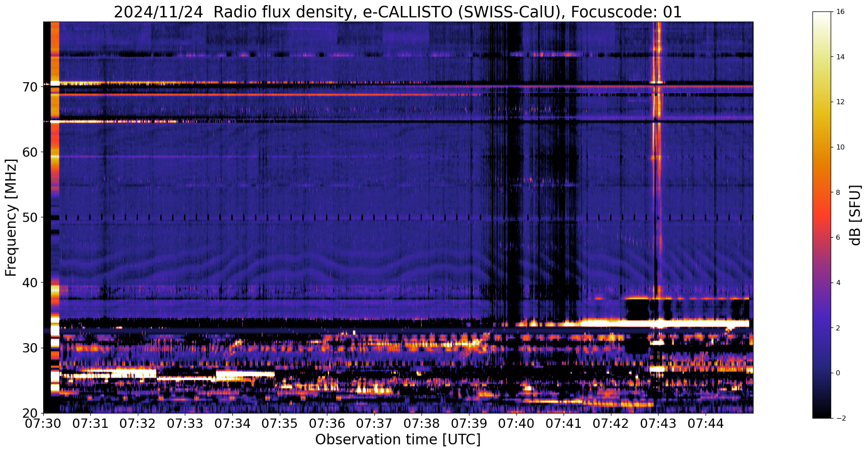This screenshot has width=868, height=452.
Task: Click the colorbar tick label 6
Action: pos(838,238)
